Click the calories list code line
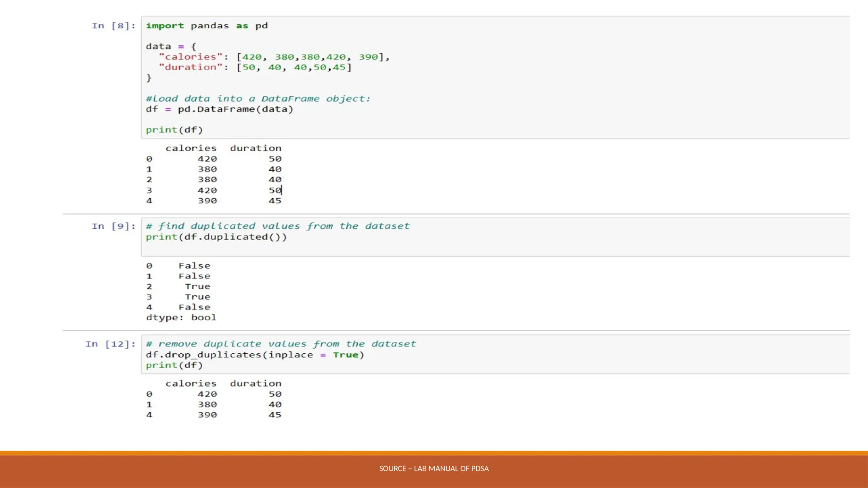868x488 pixels. 273,57
